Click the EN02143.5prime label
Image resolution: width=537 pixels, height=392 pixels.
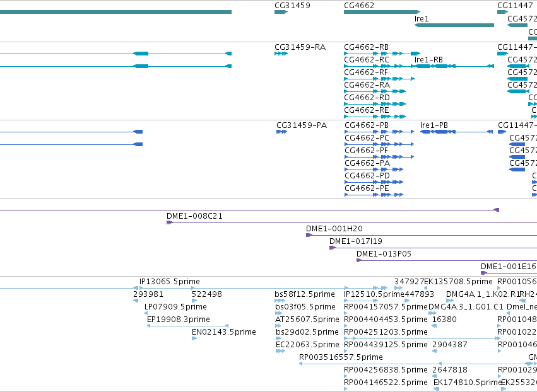(x=224, y=332)
